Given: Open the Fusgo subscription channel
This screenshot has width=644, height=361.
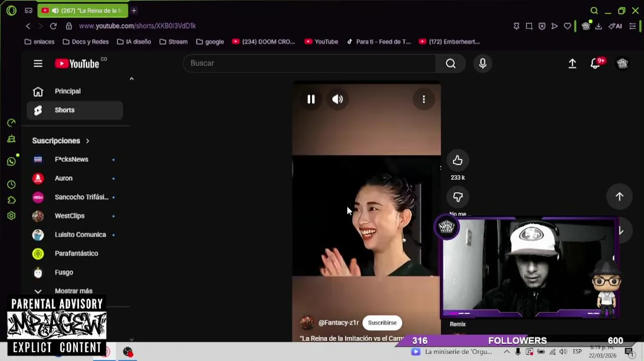Looking at the screenshot, I should pos(75,272).
